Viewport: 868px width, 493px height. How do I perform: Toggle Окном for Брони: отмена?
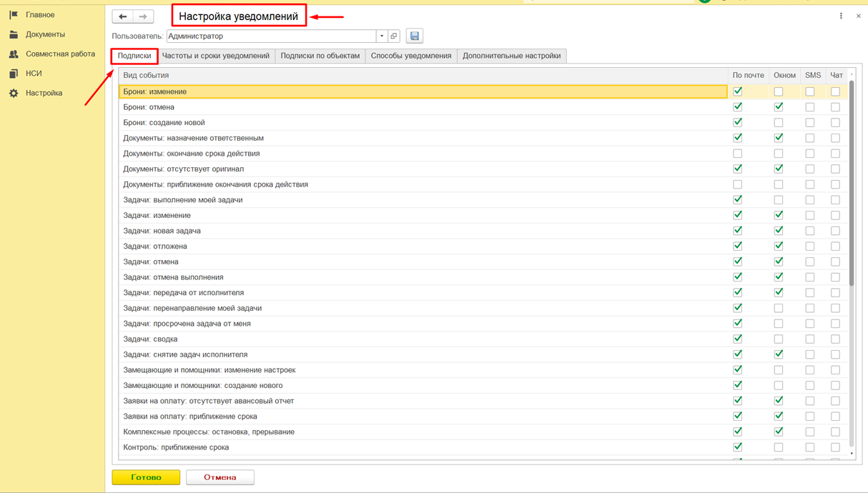[779, 107]
